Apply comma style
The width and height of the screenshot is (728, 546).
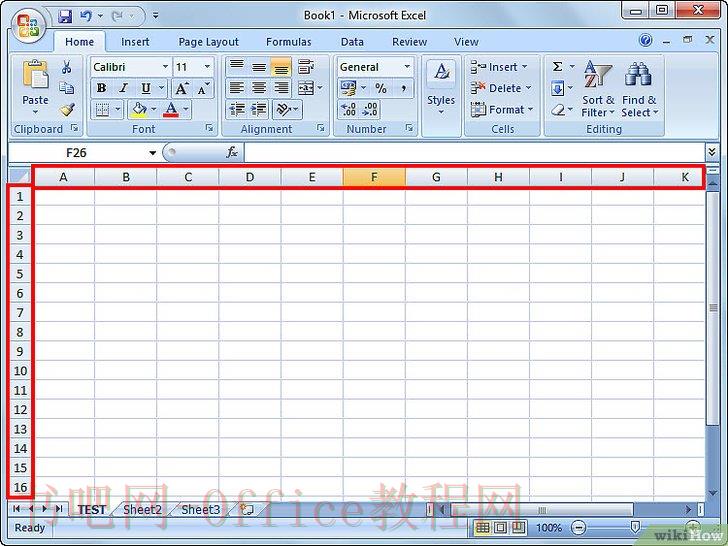[403, 88]
